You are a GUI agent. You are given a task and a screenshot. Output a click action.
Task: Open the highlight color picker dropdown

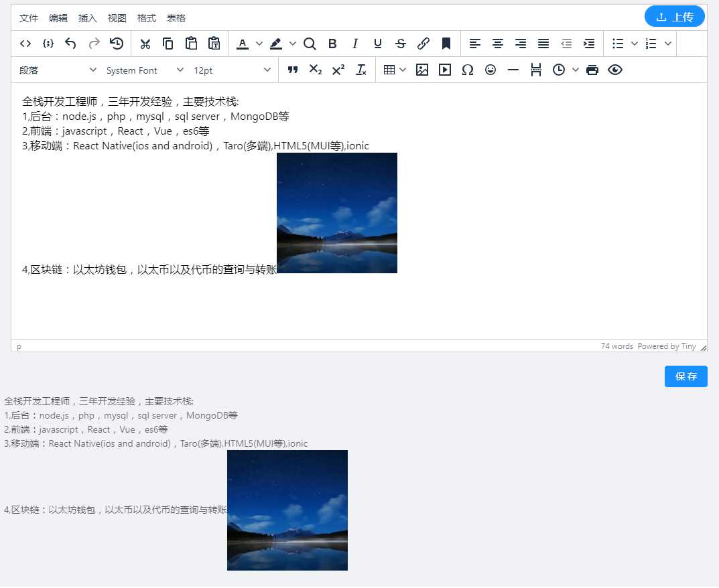pos(293,44)
